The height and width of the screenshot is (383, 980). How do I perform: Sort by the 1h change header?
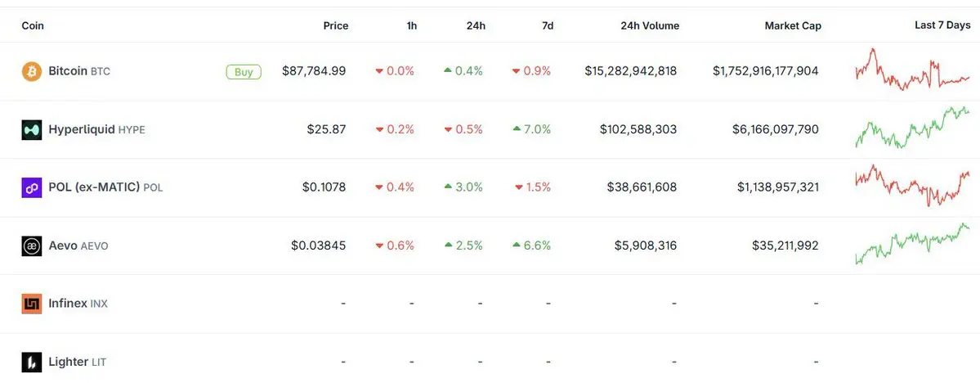click(x=411, y=25)
